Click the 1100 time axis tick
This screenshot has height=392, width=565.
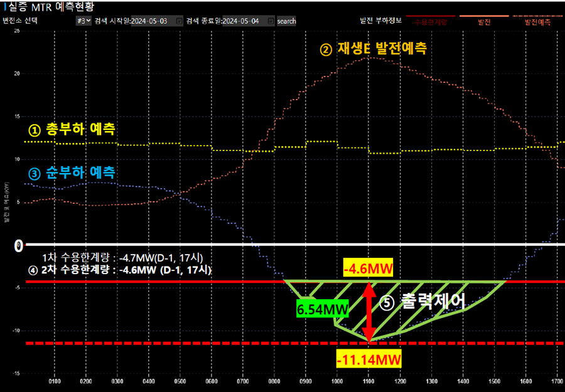click(369, 381)
